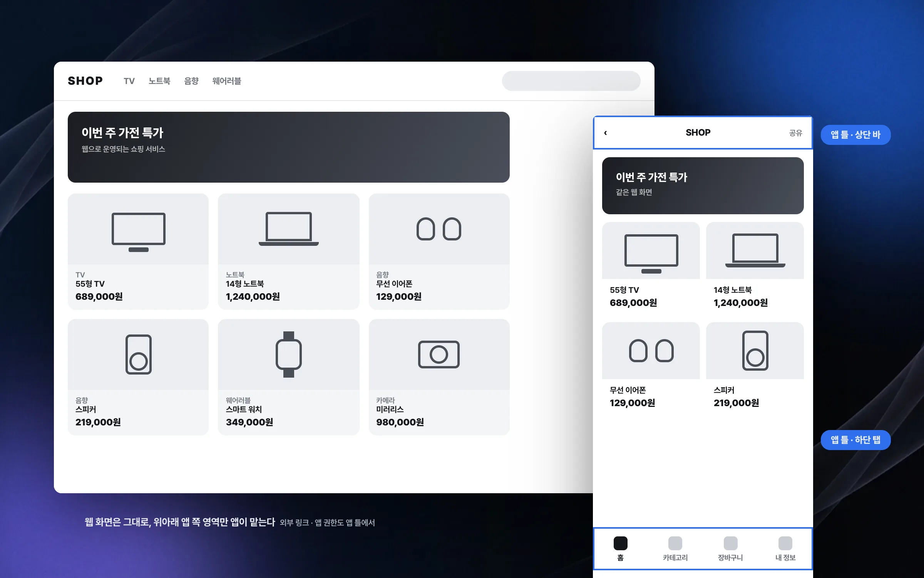Click the web price 1,240,000원

(253, 297)
